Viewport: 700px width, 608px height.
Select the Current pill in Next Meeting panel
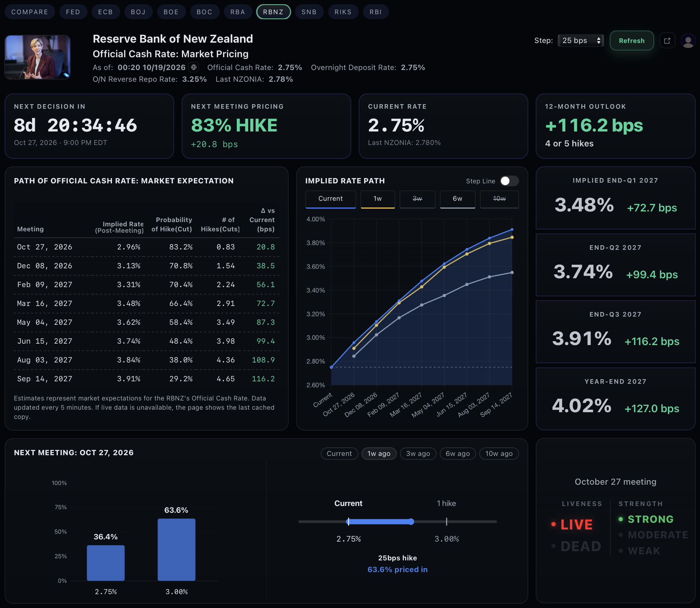pos(339,453)
